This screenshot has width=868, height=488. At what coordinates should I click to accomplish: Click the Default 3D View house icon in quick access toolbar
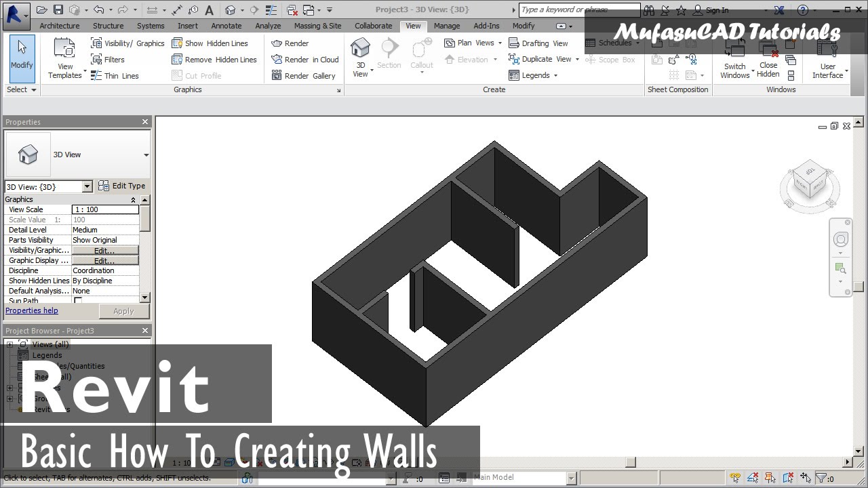[231, 10]
